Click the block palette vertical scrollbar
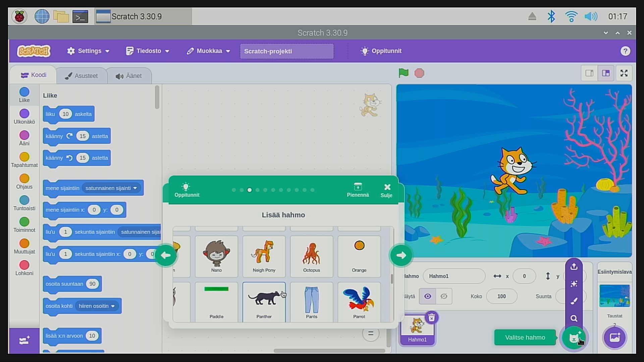644x362 pixels. tap(157, 97)
